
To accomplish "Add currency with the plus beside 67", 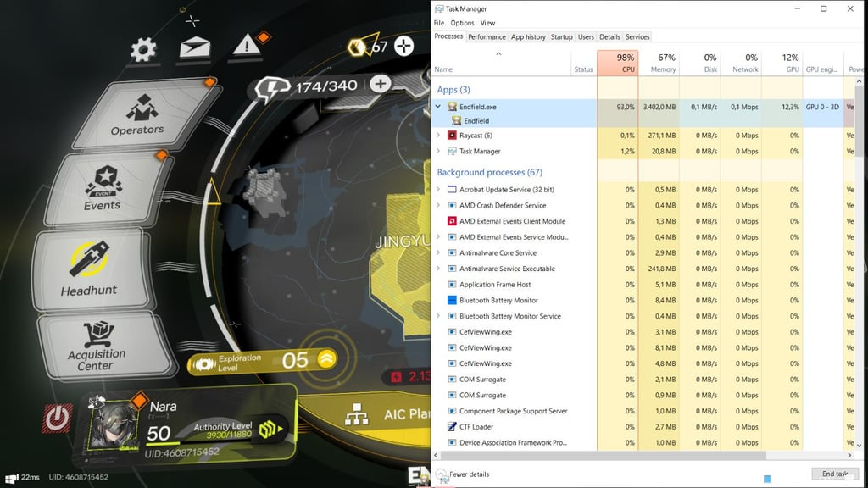I will point(403,46).
